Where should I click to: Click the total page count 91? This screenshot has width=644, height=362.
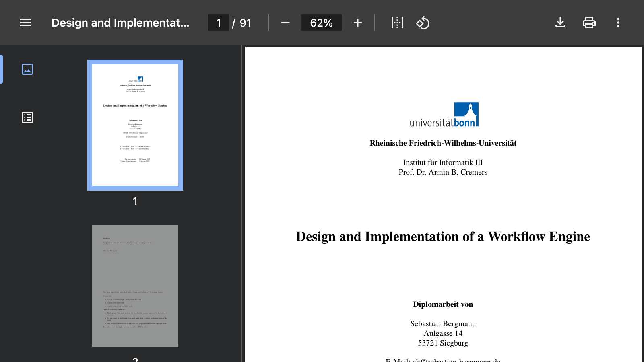(245, 23)
